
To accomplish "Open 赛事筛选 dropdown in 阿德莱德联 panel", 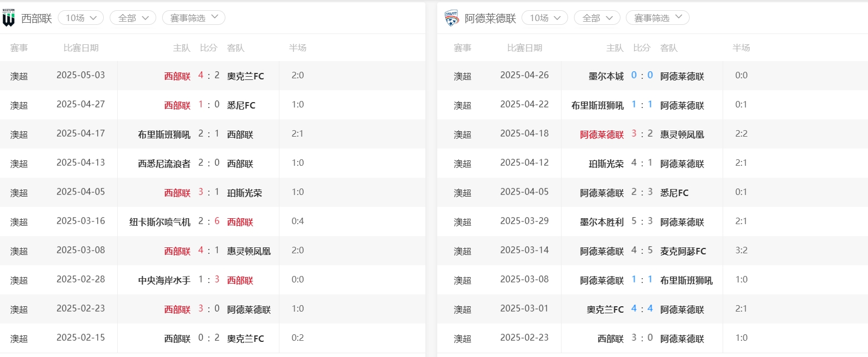I will [657, 18].
